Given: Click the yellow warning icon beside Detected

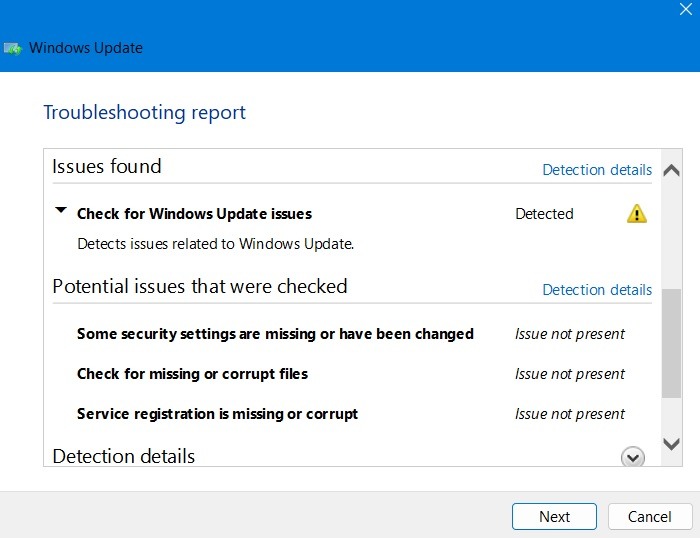Looking at the screenshot, I should tap(637, 213).
